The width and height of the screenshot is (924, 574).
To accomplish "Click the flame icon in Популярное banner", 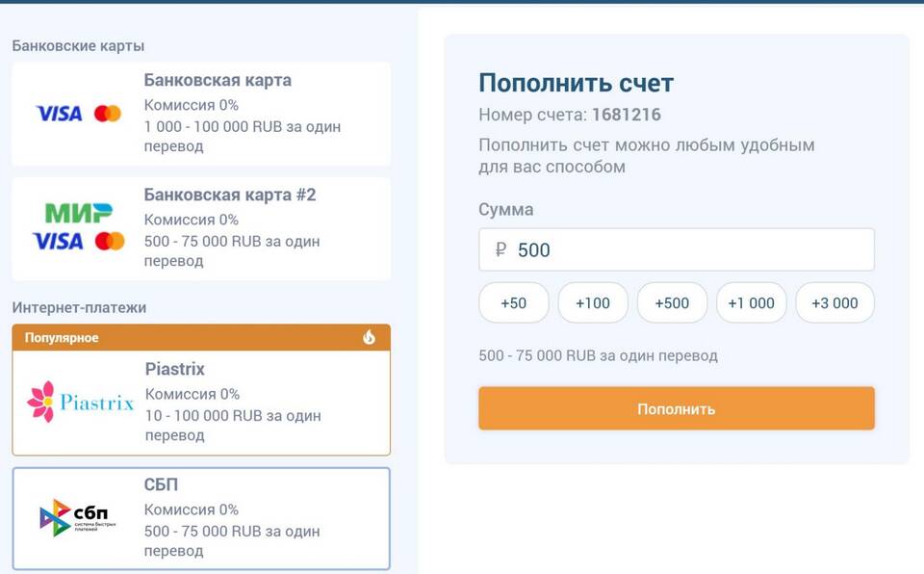I will point(369,337).
